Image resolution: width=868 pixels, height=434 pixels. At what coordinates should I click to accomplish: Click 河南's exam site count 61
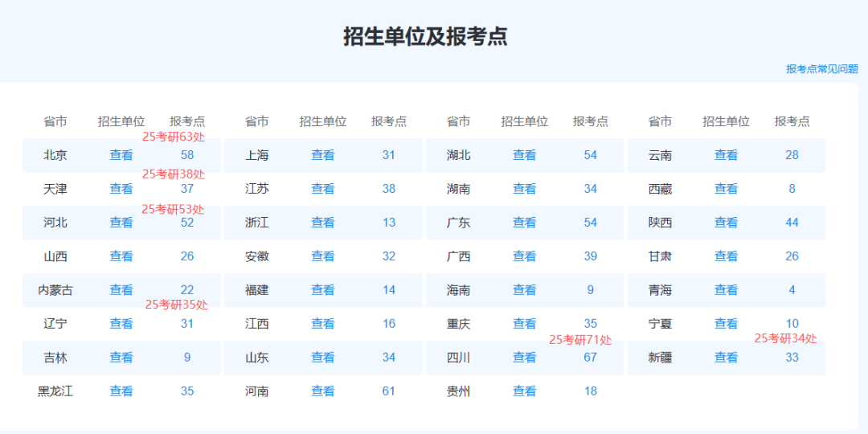point(389,391)
